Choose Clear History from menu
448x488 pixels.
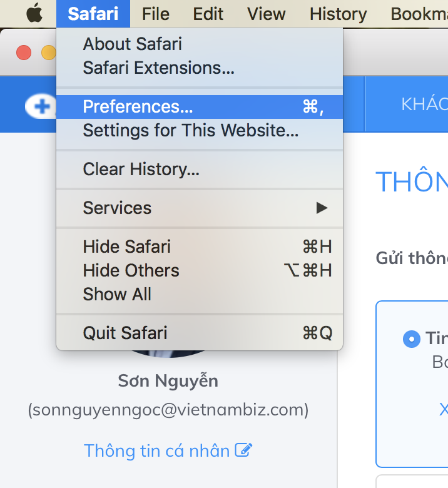pos(141,169)
